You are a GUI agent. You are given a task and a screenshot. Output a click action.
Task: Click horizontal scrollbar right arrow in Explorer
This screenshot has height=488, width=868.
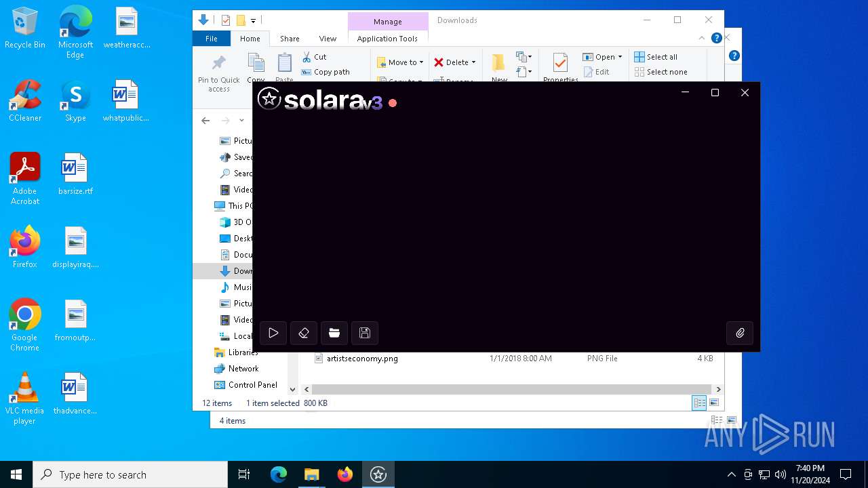718,390
